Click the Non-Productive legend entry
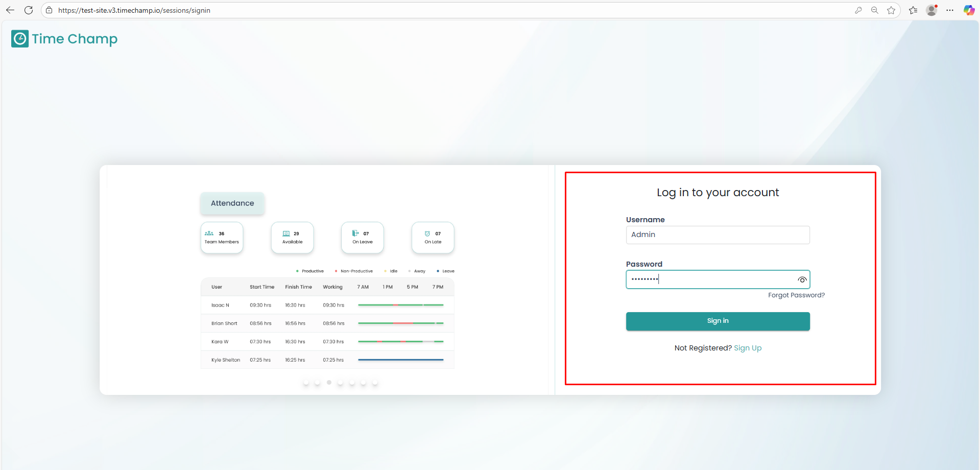 tap(354, 271)
